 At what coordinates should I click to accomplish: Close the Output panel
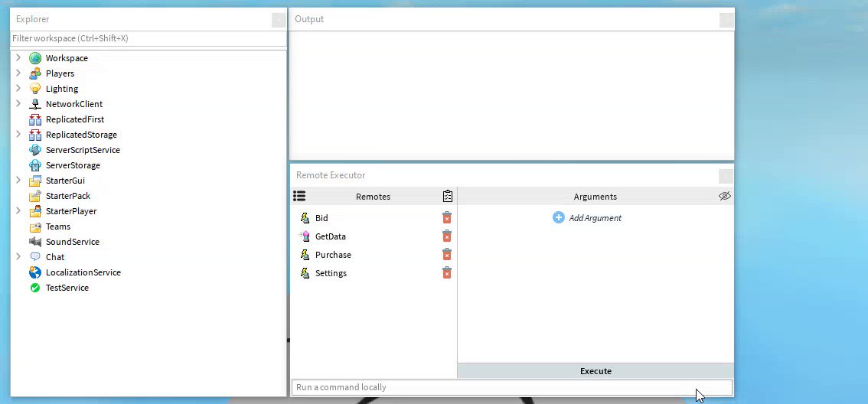(726, 20)
